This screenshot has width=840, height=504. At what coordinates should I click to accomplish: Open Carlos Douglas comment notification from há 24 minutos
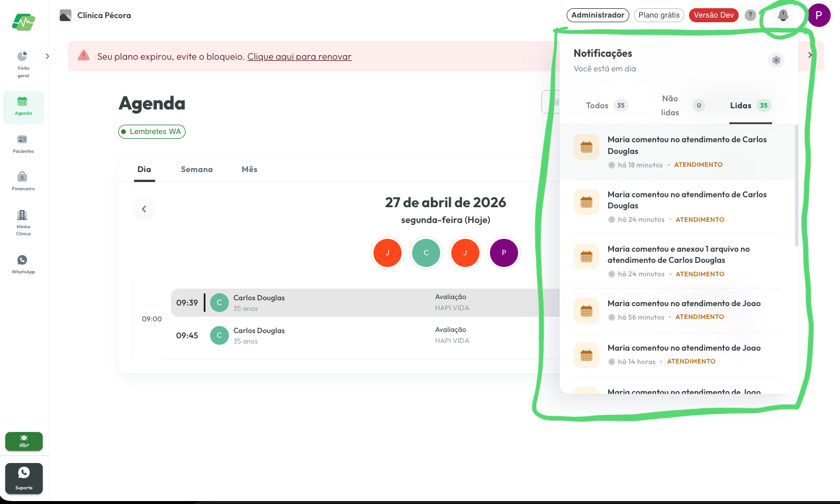tap(677, 207)
